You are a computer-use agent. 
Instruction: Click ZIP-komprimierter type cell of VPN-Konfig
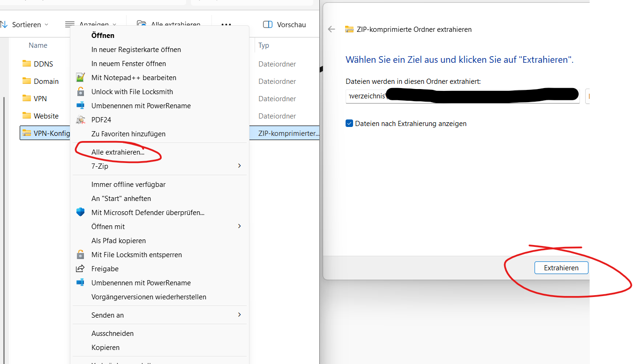tap(288, 133)
